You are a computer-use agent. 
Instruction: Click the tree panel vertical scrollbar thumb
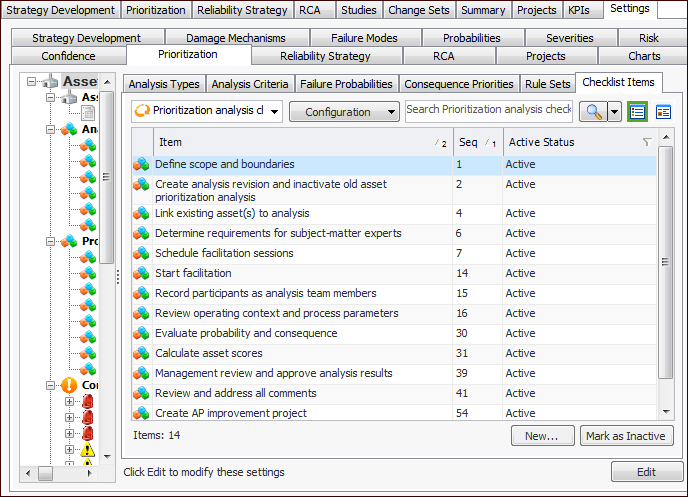(x=106, y=177)
